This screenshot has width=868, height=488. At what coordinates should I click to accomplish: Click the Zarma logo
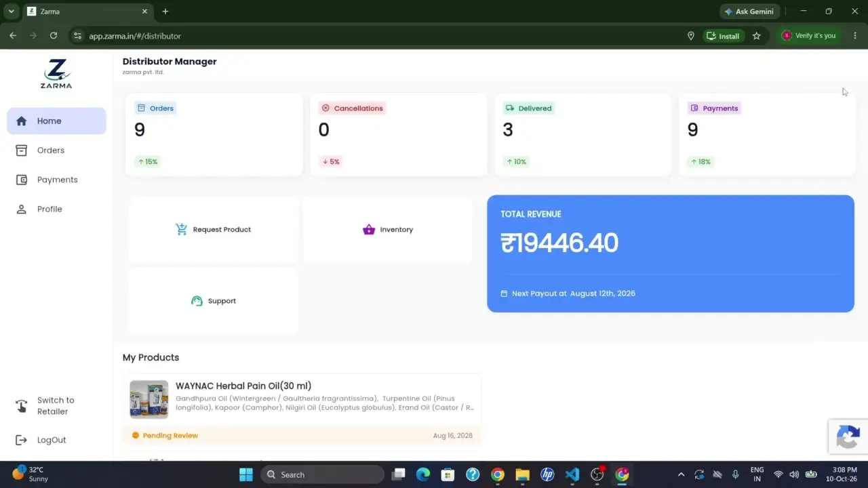coord(56,74)
